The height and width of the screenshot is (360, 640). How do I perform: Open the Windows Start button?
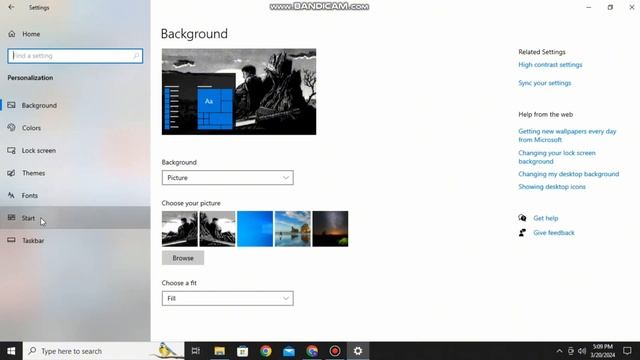[11, 351]
